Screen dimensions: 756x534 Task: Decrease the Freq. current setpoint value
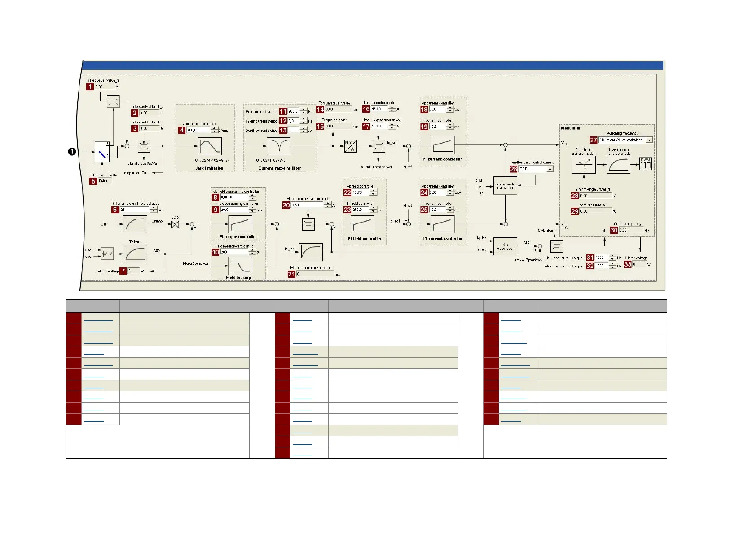click(x=304, y=113)
